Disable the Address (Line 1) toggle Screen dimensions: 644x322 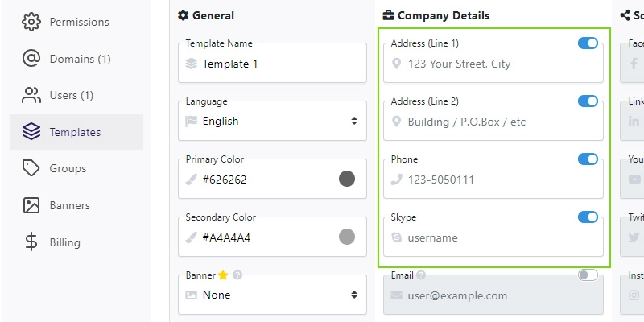(588, 43)
